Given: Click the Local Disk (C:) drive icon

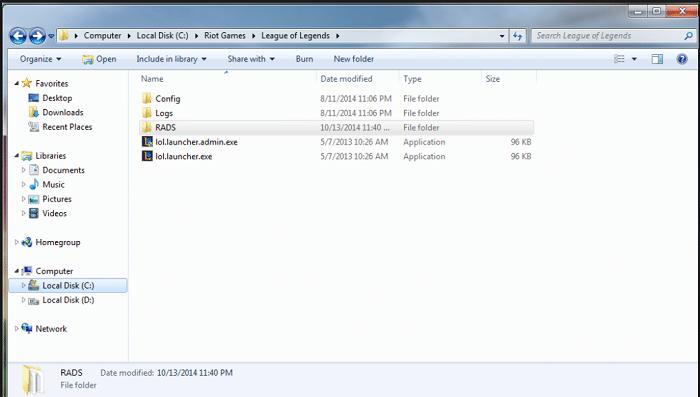Looking at the screenshot, I should click(x=34, y=285).
